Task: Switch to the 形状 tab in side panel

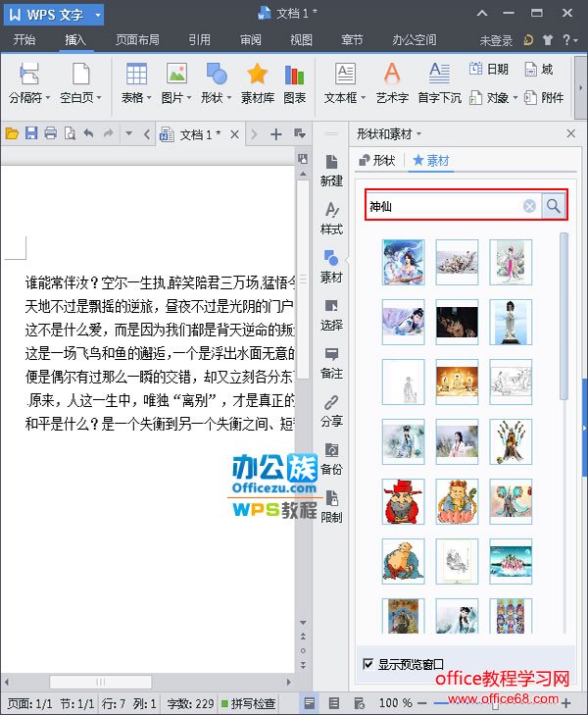Action: (377, 161)
